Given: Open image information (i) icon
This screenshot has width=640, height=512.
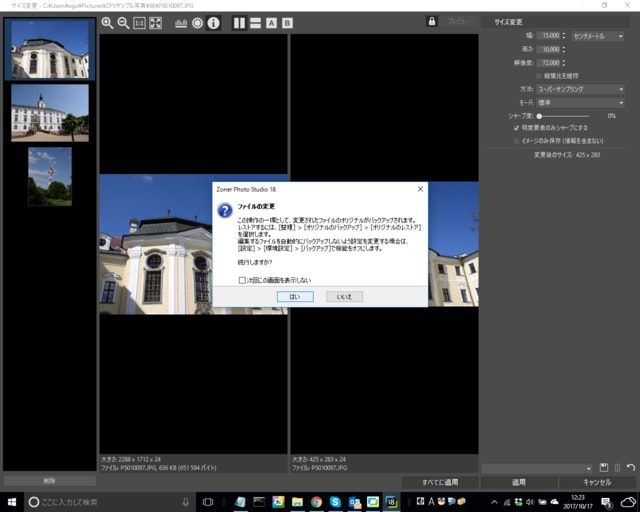Looking at the screenshot, I should [x=213, y=23].
